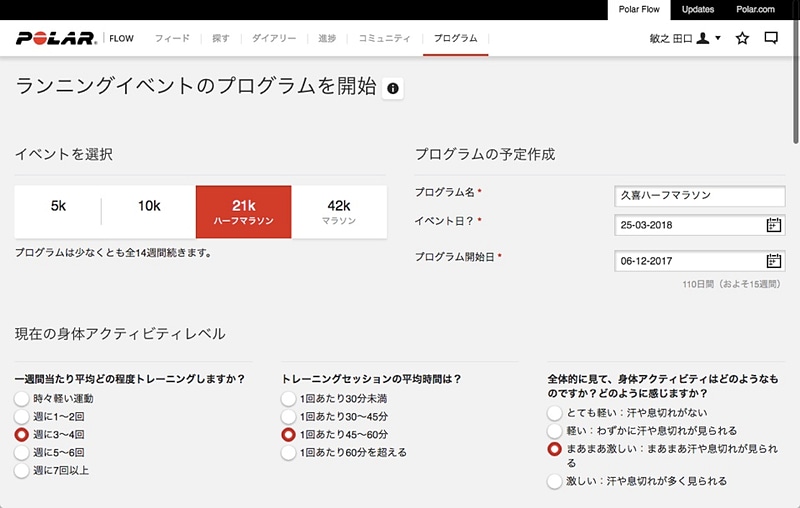The height and width of the screenshot is (508, 800).
Task: Click the user profile silhouette icon
Action: pyautogui.click(x=703, y=38)
